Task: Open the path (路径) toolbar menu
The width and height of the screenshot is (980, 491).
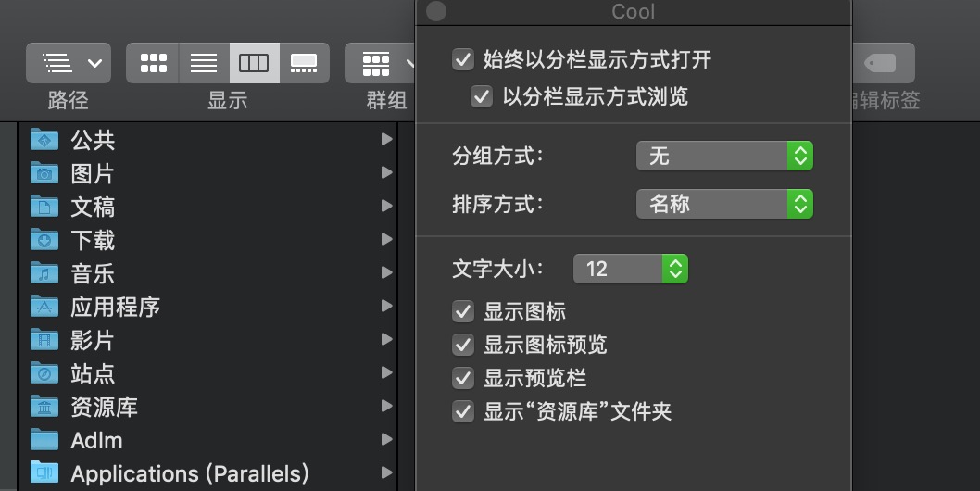Action: (x=69, y=63)
